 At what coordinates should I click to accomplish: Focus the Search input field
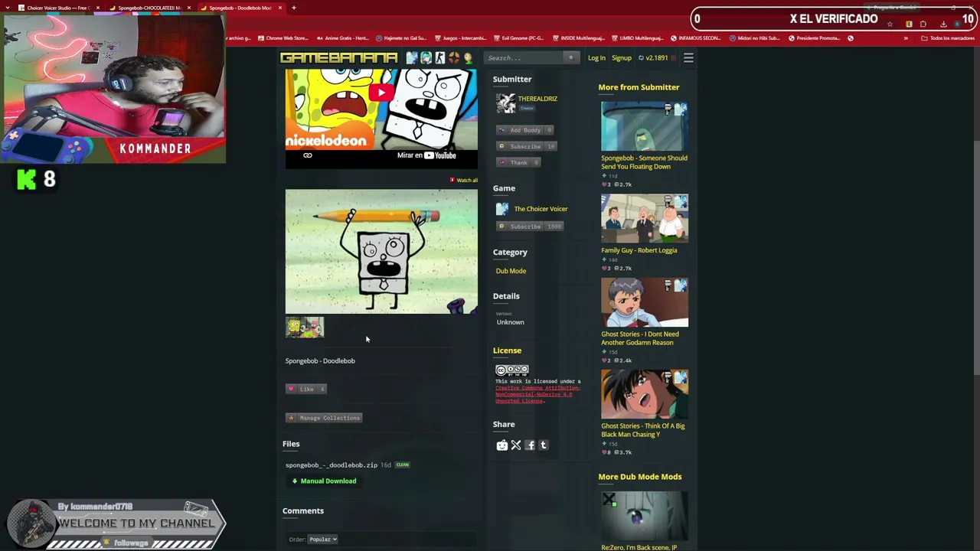[x=524, y=57]
